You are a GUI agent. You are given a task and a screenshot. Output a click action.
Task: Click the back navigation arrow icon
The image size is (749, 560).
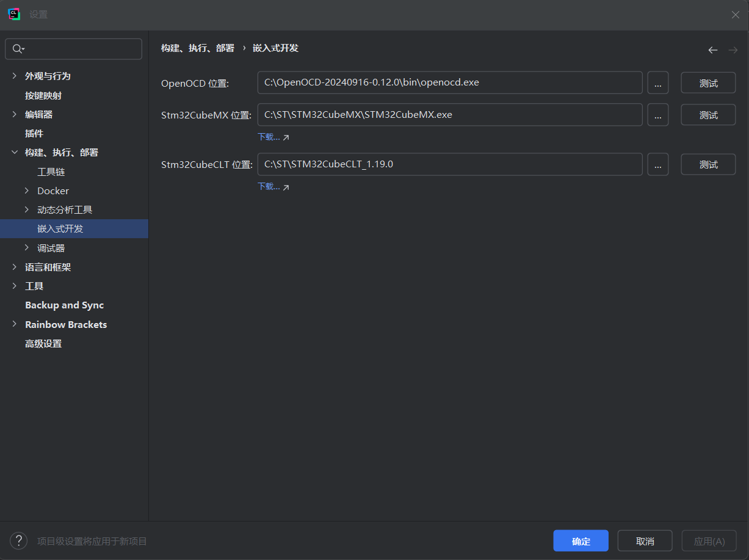pos(712,50)
